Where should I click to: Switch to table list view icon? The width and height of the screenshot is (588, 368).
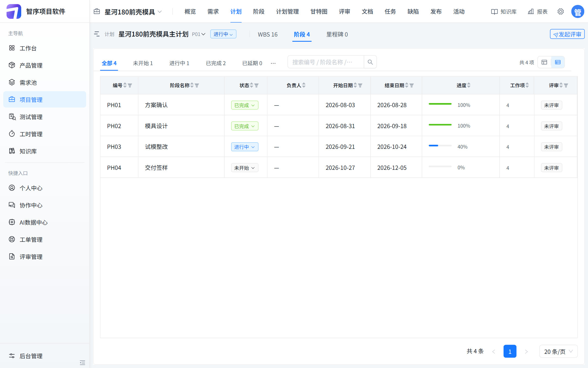point(558,62)
